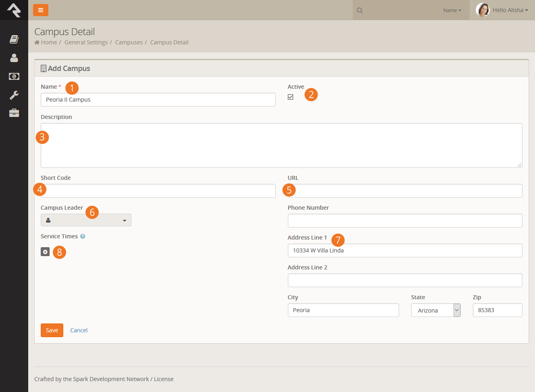Click the search magnifier icon
Viewport: 535px width, 392px height.
click(360, 10)
